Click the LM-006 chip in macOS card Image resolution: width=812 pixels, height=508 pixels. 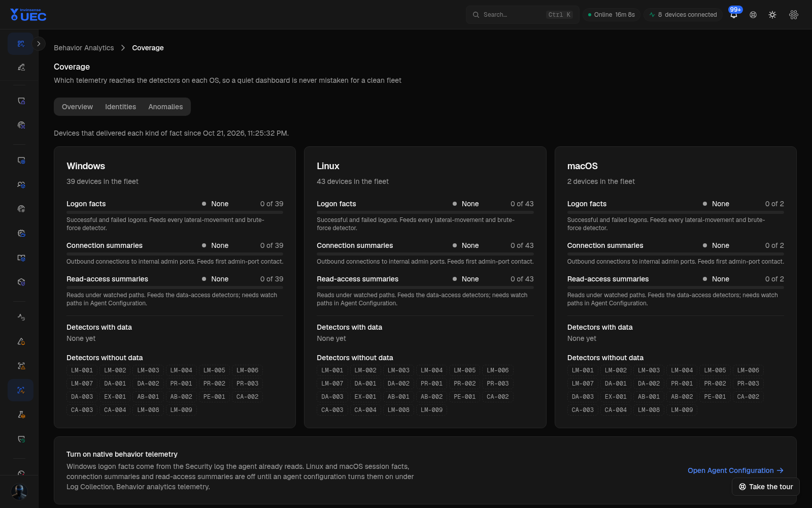[748, 370]
